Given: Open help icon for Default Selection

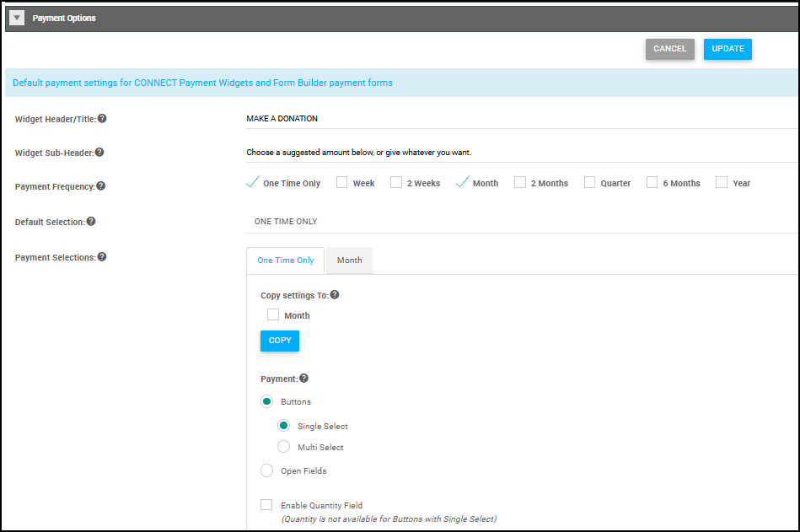Looking at the screenshot, I should [x=91, y=222].
